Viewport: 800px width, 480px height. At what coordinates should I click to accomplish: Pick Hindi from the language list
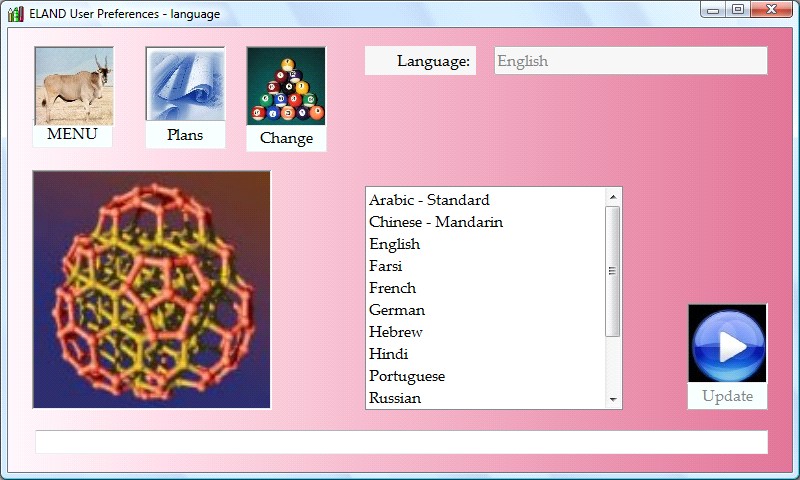(388, 354)
